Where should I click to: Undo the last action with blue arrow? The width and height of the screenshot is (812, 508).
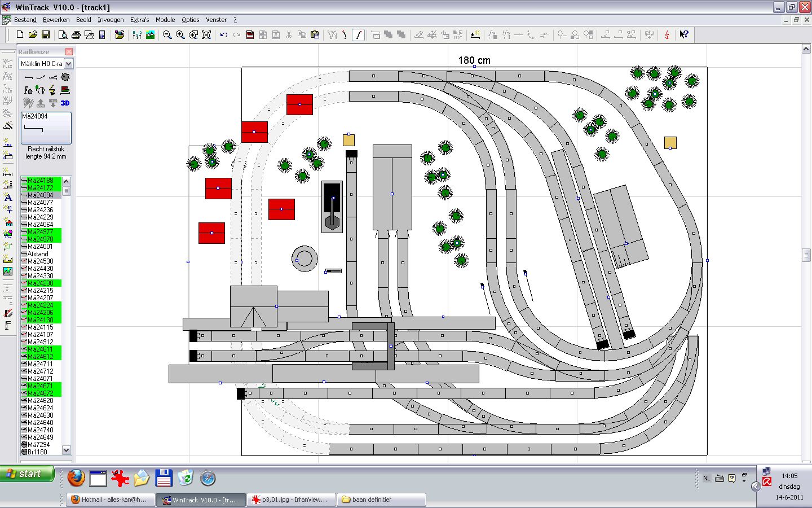pyautogui.click(x=224, y=35)
